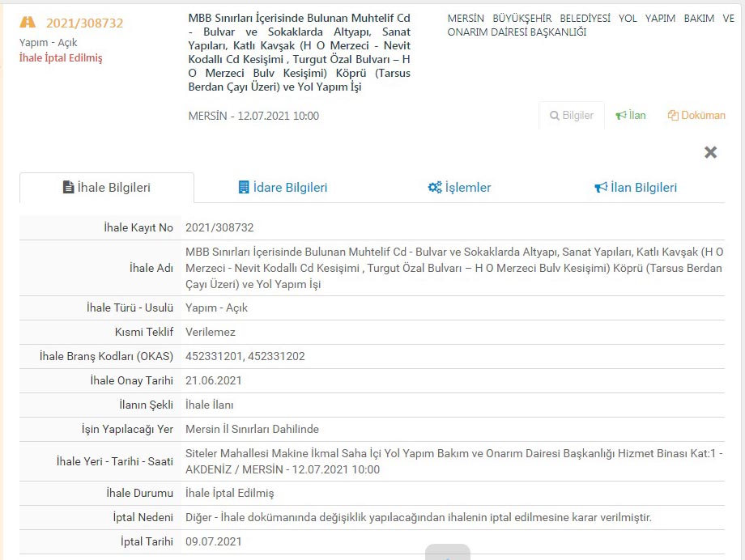The image size is (745, 560).
Task: Click the megaphone icon on İlan Bilgileri tab
Action: tap(601, 187)
